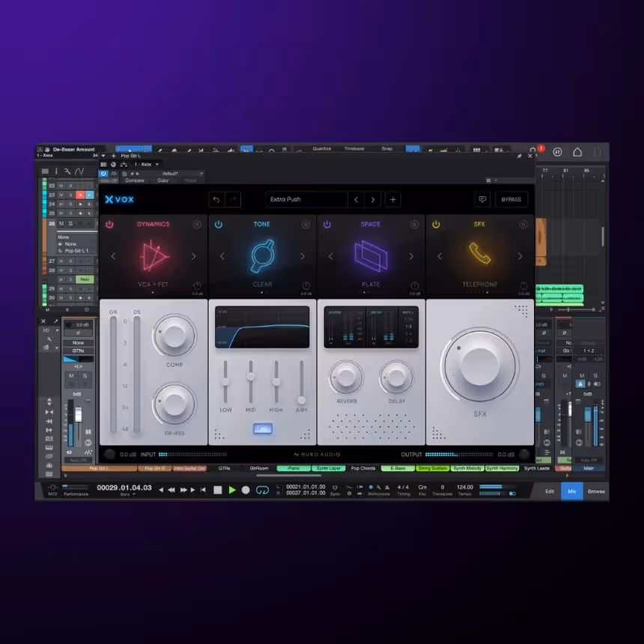Select next Dynamics compressor type
Screen dimensions: 644x644
[193, 256]
